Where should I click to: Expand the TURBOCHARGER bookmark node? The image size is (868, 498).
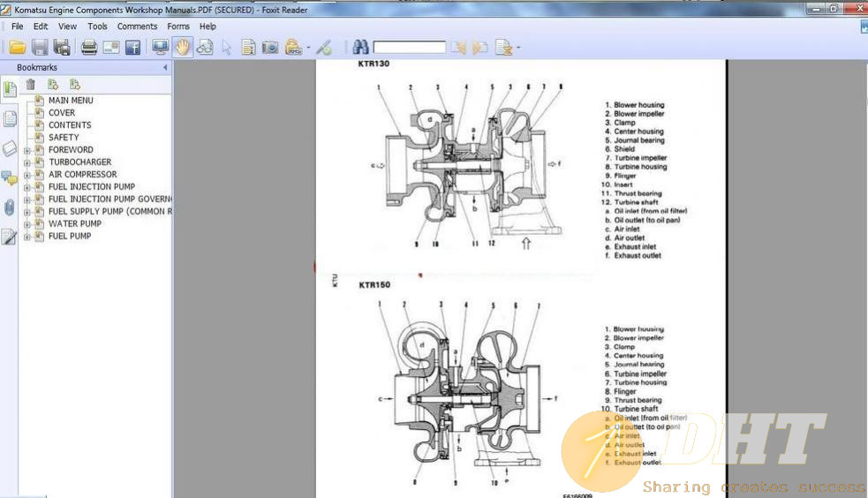tap(26, 162)
